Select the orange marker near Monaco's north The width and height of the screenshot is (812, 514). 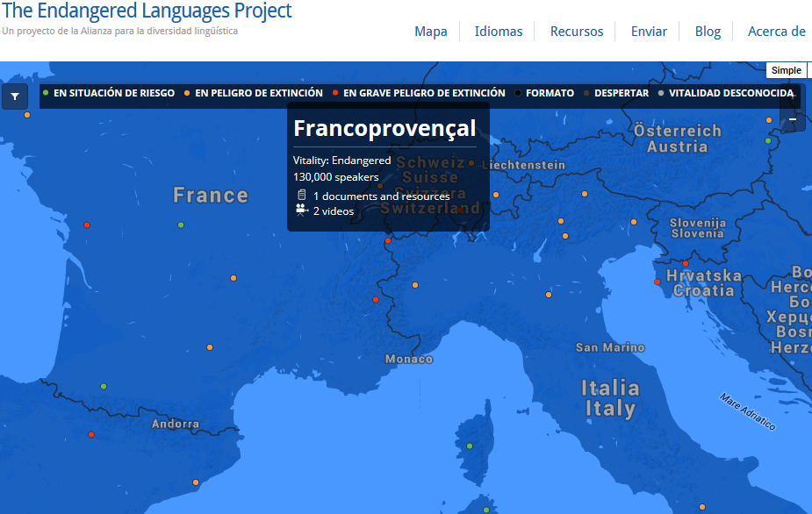coord(415,285)
